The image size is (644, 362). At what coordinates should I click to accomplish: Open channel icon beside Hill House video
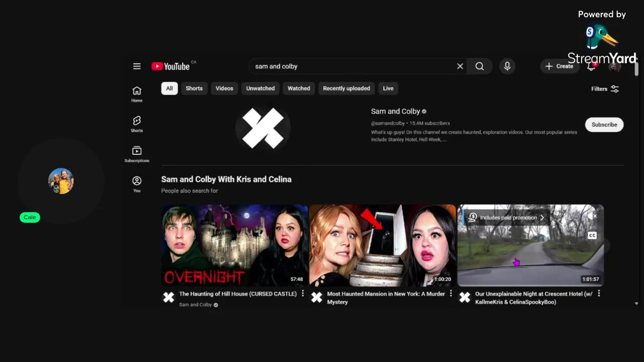click(x=169, y=298)
